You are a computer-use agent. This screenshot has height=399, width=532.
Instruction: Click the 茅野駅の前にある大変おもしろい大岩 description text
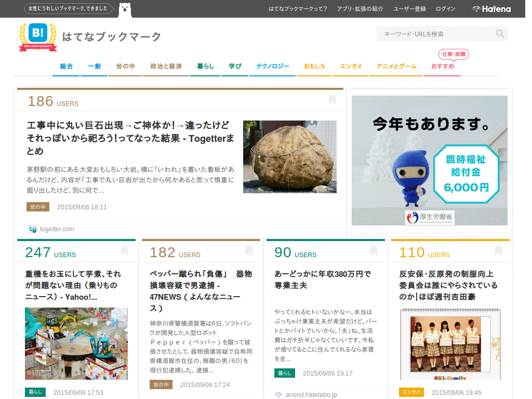click(130, 180)
